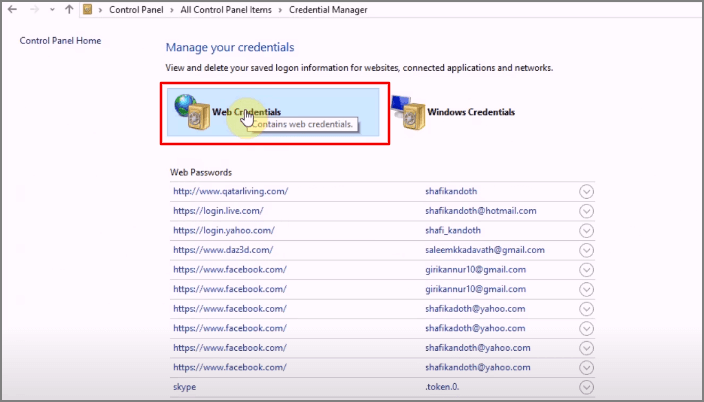Expand the qatarliving.com credential chevron
This screenshot has height=402, width=704.
[x=587, y=192]
